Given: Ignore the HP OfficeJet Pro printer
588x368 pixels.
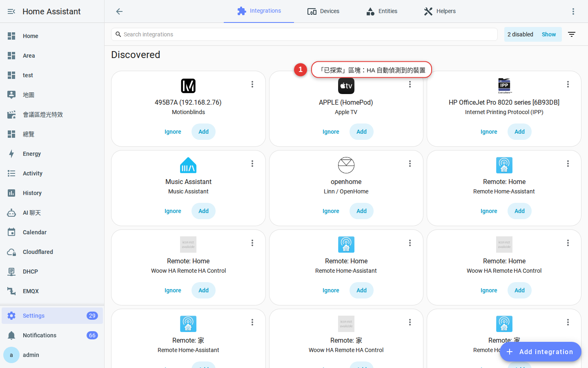Looking at the screenshot, I should click(x=489, y=132).
